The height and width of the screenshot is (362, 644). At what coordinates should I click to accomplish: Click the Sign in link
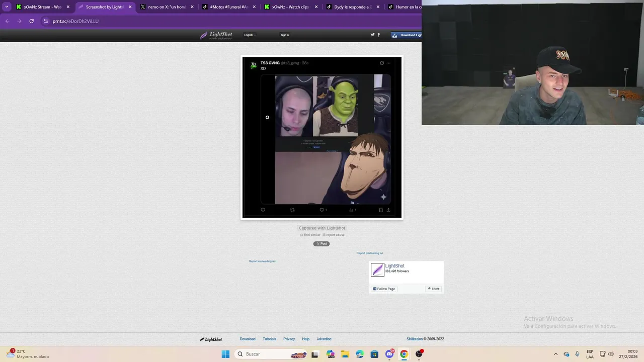tap(285, 35)
